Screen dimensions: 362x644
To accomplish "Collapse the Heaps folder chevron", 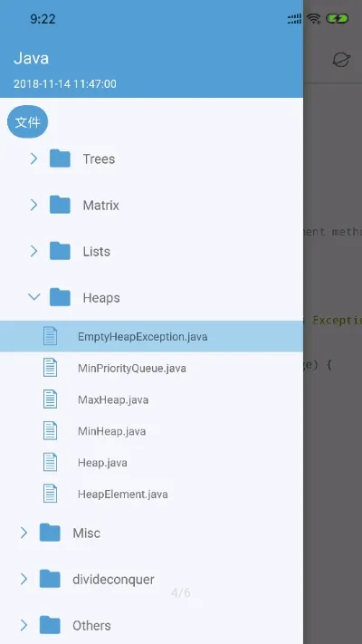I will pyautogui.click(x=33, y=296).
